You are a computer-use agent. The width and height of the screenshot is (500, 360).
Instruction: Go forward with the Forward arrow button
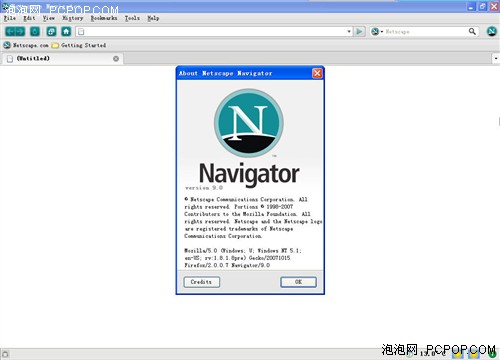coord(20,32)
